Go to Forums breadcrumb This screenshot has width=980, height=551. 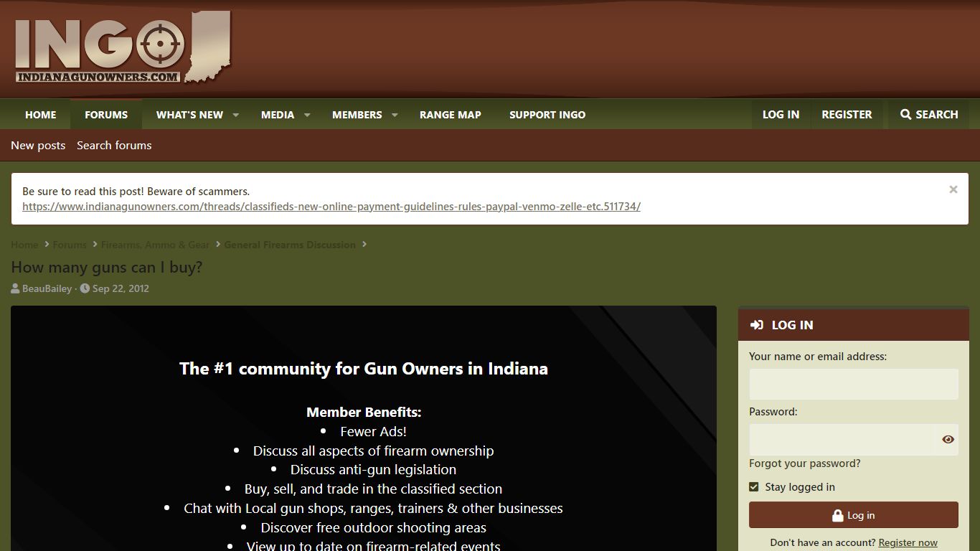(x=70, y=245)
